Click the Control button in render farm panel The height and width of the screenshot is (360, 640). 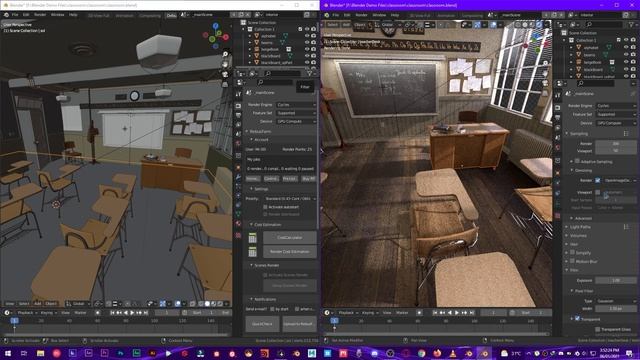(x=271, y=179)
